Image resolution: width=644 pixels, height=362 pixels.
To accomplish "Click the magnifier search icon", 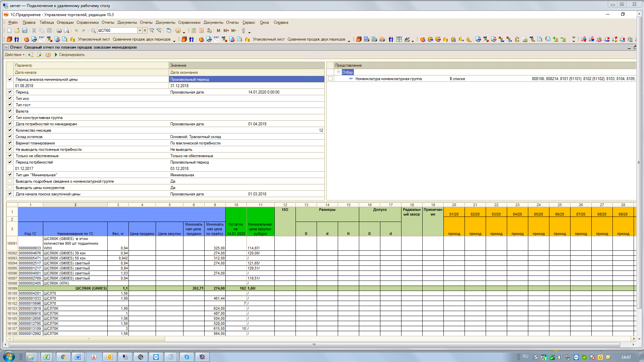I will click(94, 31).
